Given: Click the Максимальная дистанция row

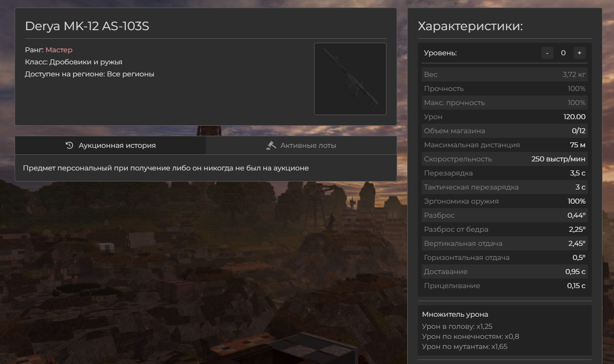Looking at the screenshot, I should point(504,145).
